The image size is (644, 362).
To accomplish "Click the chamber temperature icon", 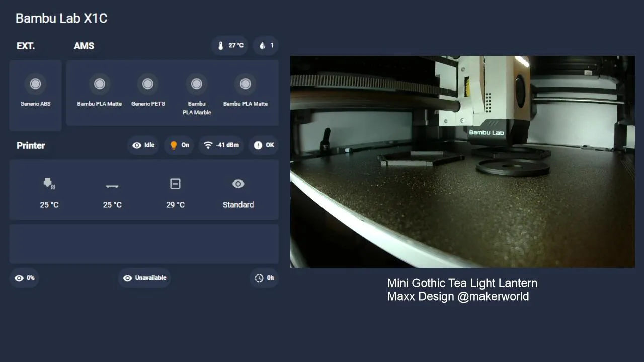I will [175, 184].
